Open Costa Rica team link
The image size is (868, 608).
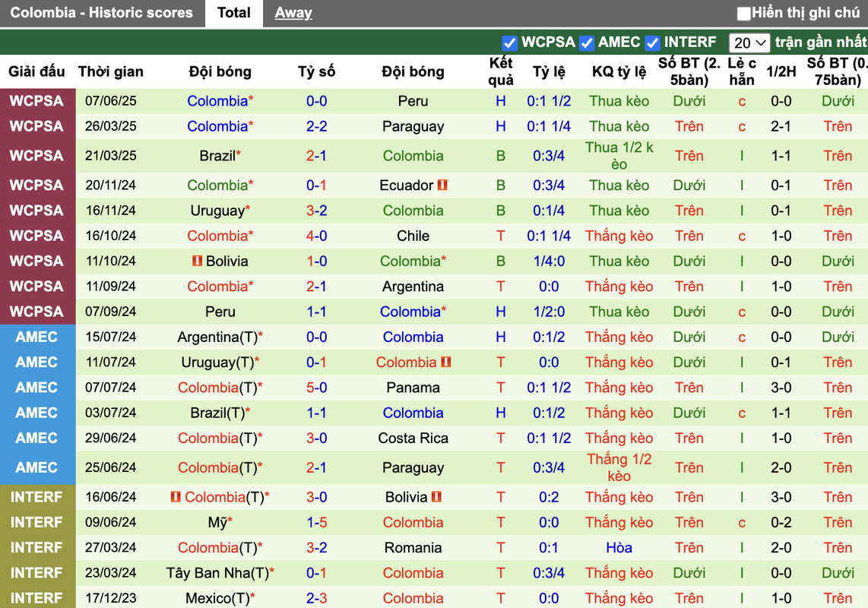click(x=413, y=439)
